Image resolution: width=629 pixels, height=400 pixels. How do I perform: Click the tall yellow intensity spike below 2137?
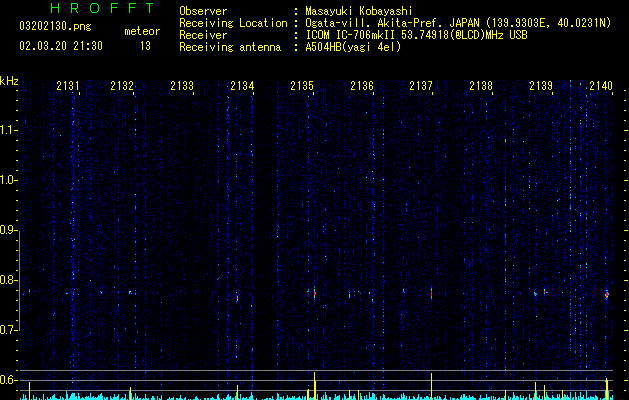[431, 386]
